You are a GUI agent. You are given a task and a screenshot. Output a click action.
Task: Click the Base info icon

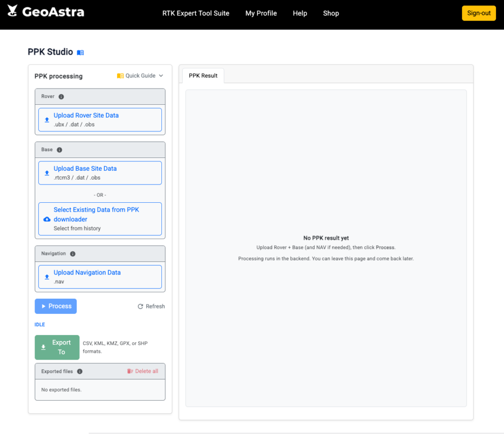point(60,150)
